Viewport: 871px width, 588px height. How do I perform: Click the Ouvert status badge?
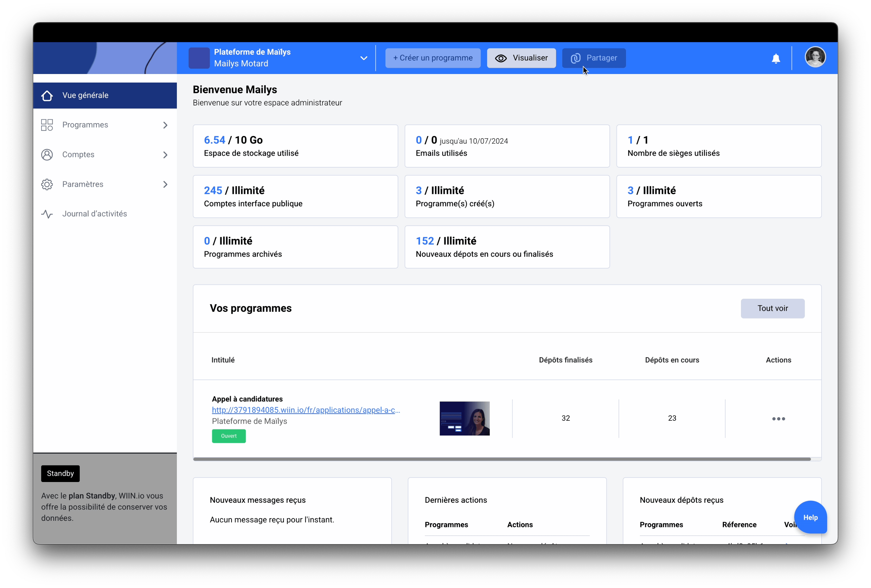[229, 436]
